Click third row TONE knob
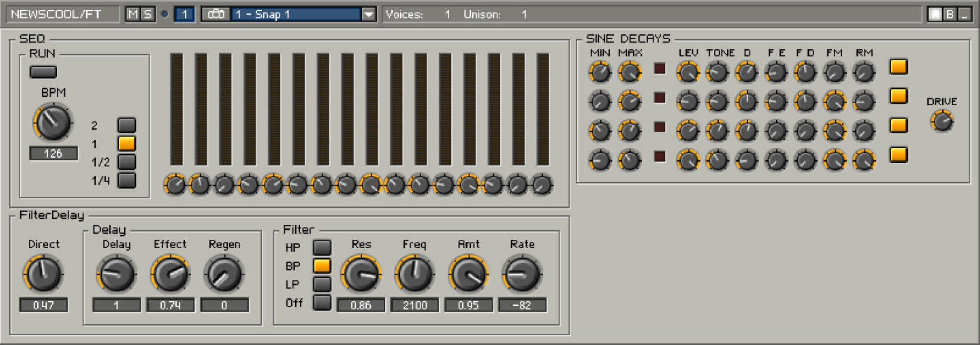The height and width of the screenshot is (345, 980). coord(718,131)
